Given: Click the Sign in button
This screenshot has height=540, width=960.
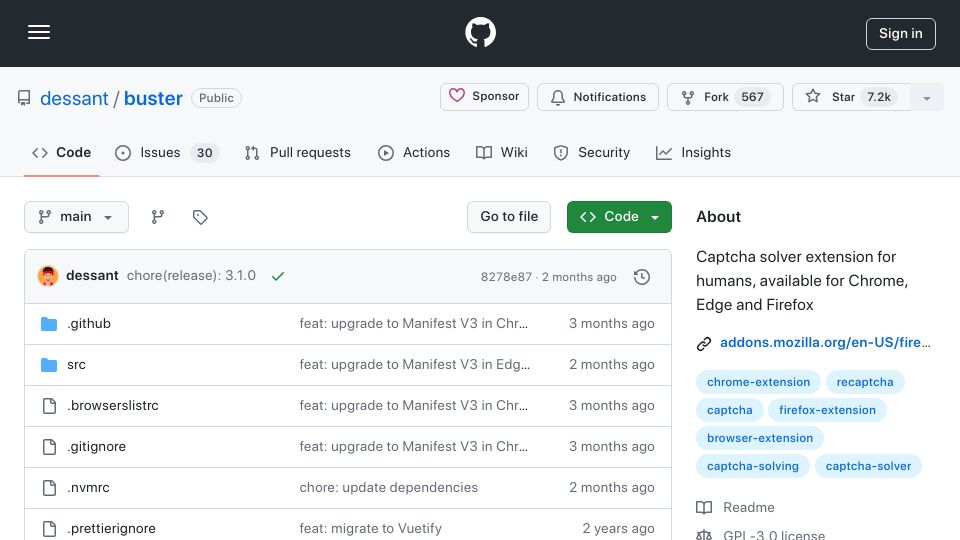Looking at the screenshot, I should [901, 34].
